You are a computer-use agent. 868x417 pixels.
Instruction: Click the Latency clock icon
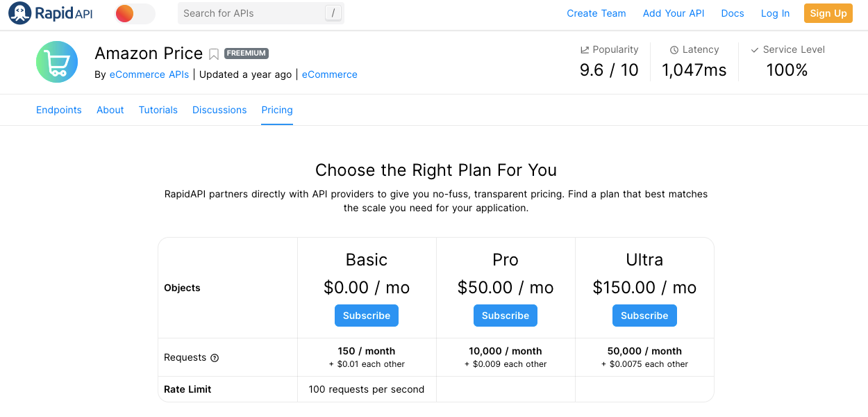click(673, 49)
